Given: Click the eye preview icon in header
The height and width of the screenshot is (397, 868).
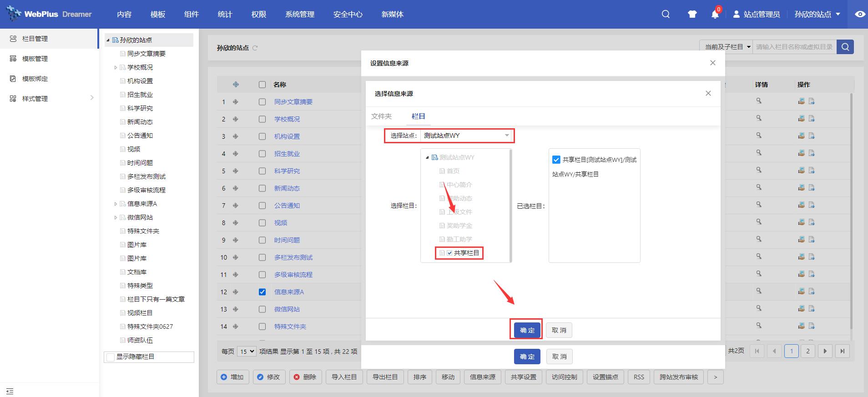Looking at the screenshot, I should 860,14.
